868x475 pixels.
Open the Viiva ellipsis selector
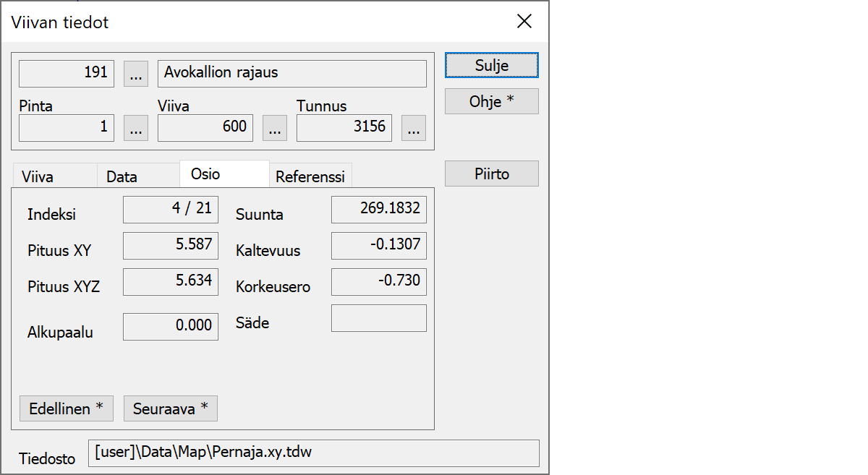pos(274,128)
